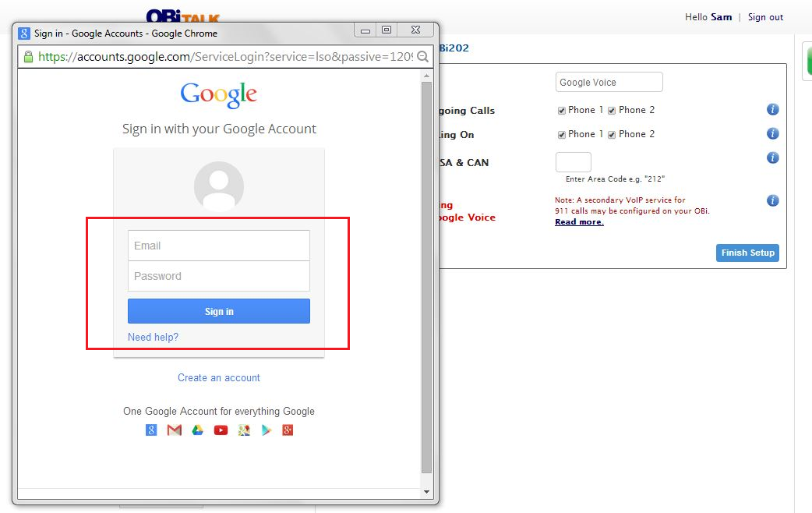Toggle Phone 1 checkbox for Ring On

click(561, 135)
